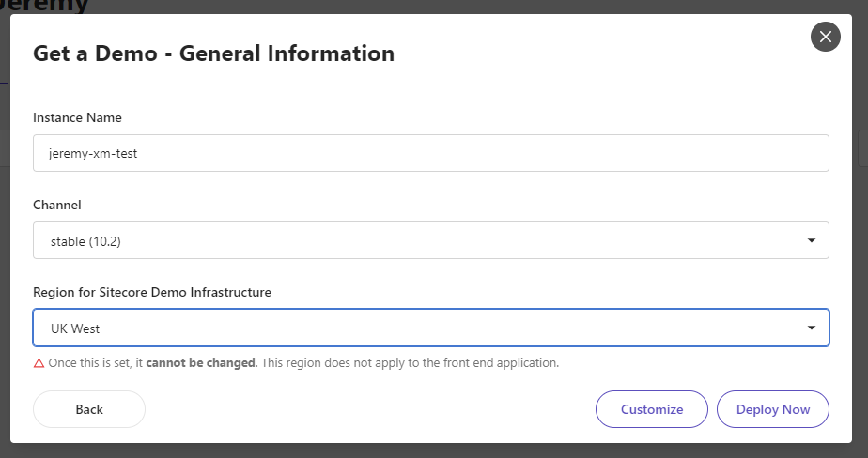868x458 pixels.
Task: Go back with the Back button
Action: (89, 409)
